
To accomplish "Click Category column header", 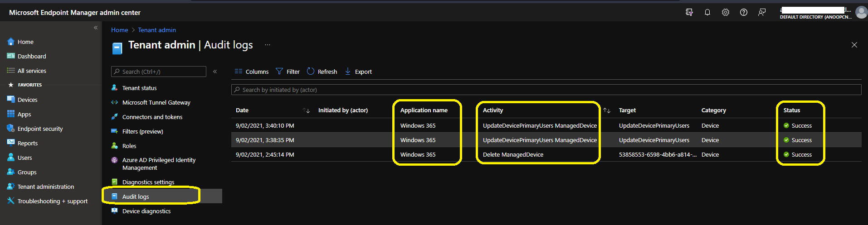I will pos(714,110).
